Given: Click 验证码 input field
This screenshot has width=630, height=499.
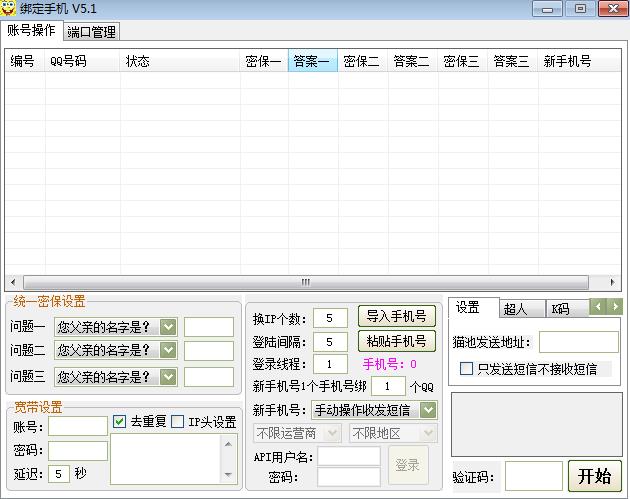Looking at the screenshot, I should (x=534, y=476).
